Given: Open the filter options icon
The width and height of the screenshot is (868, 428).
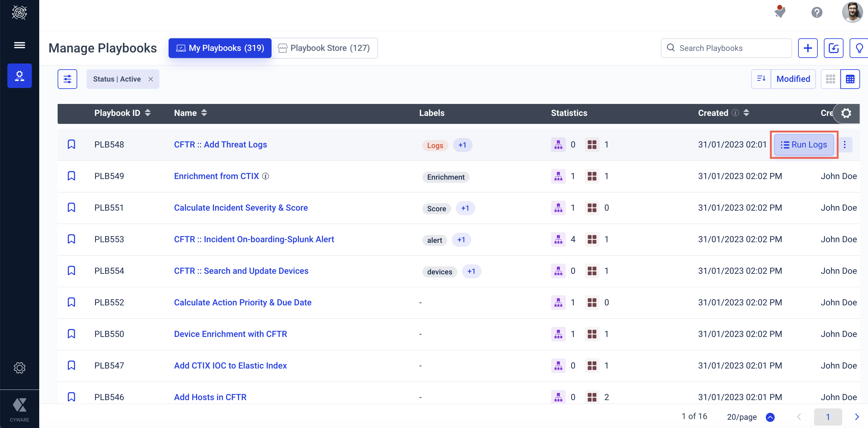Looking at the screenshot, I should pyautogui.click(x=67, y=79).
